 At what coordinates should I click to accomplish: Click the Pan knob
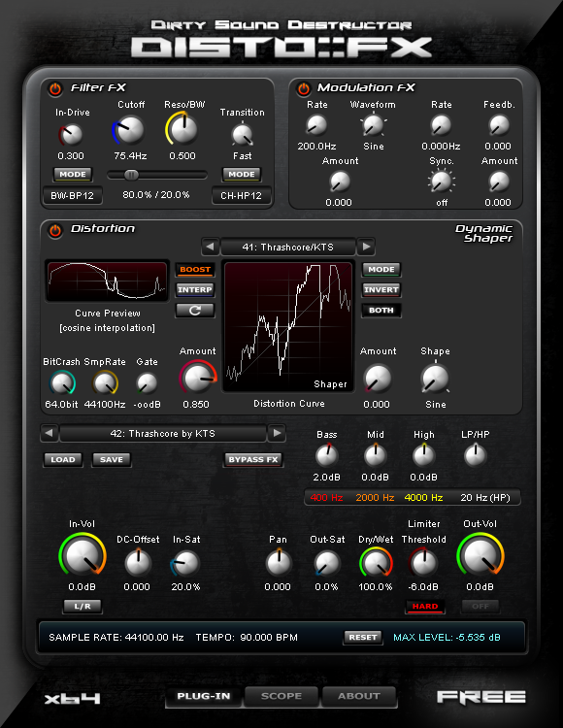coord(279,562)
